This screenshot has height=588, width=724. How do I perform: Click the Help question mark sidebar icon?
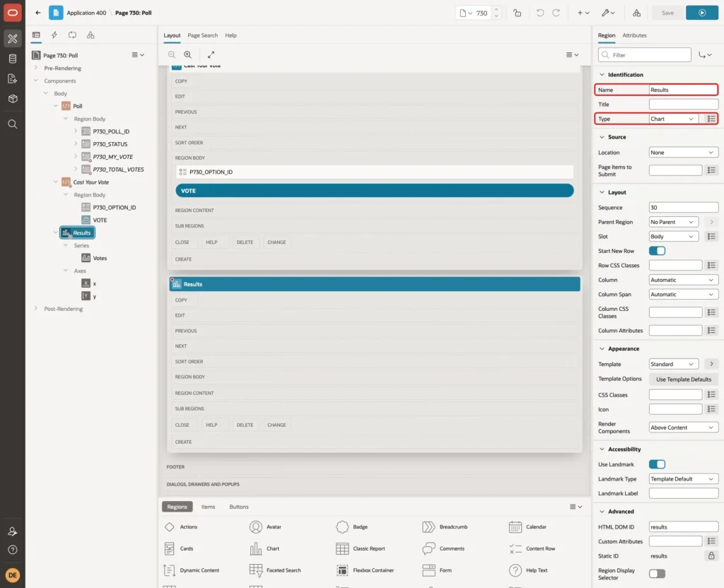(13, 550)
